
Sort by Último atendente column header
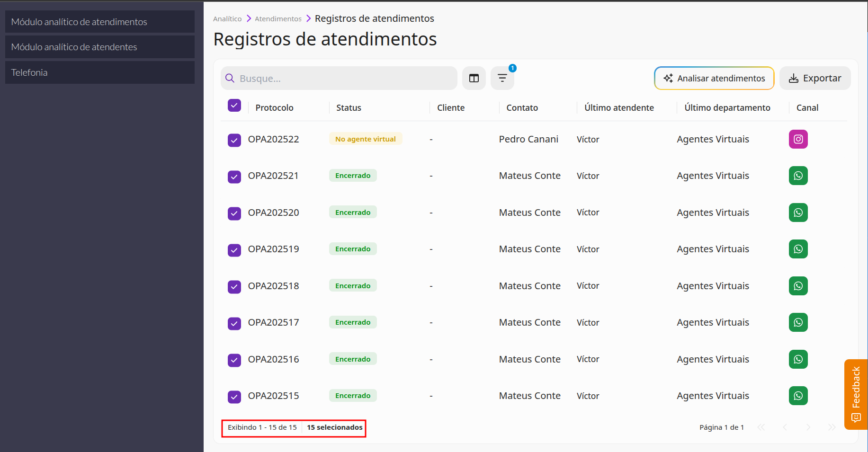[x=619, y=108]
